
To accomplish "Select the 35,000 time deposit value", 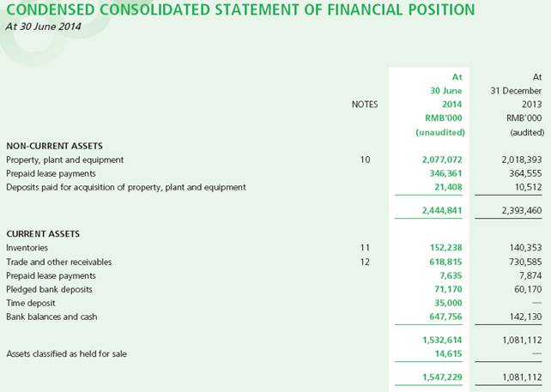I will pyautogui.click(x=449, y=304).
